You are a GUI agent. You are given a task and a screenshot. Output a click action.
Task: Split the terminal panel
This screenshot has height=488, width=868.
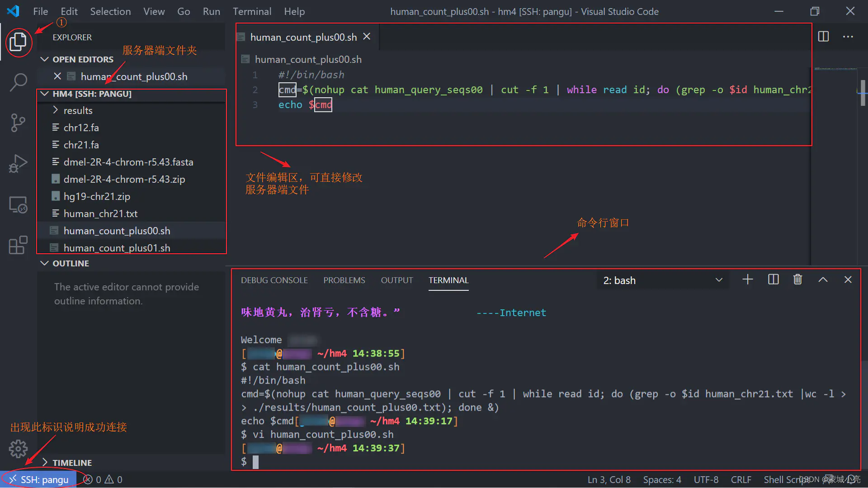(774, 280)
